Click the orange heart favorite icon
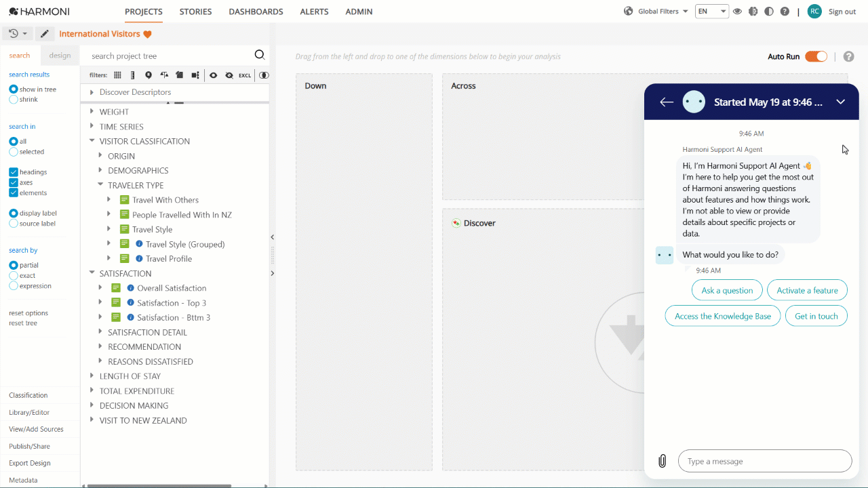Viewport: 868px width, 488px height. tap(147, 34)
